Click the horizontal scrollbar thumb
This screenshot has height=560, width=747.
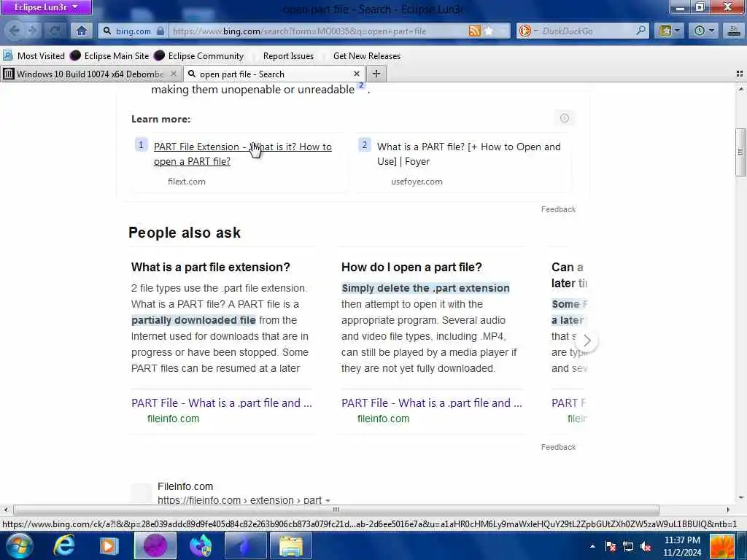(x=336, y=510)
